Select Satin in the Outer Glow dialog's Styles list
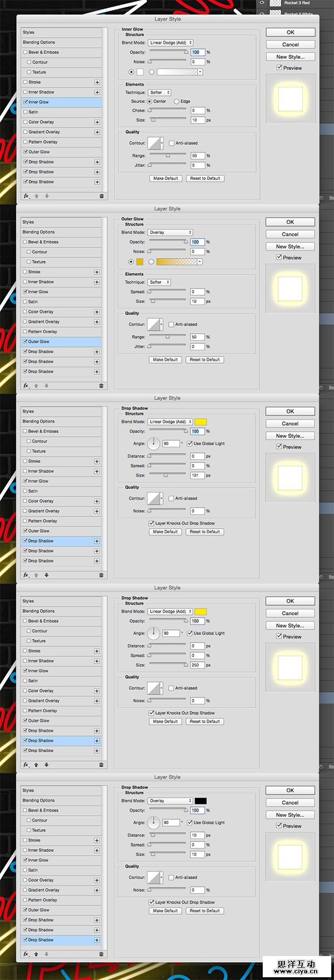Screen dimensions: 334x980 click(33, 302)
